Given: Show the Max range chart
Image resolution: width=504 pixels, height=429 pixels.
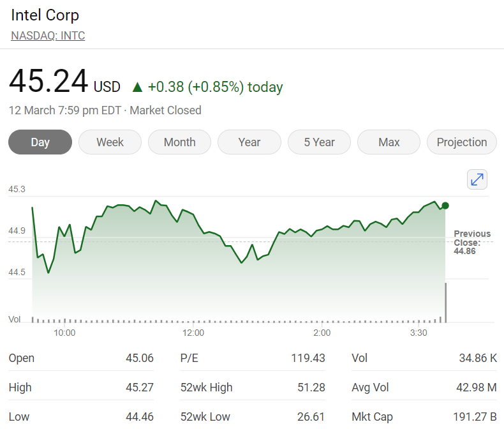Looking at the screenshot, I should point(389,142).
